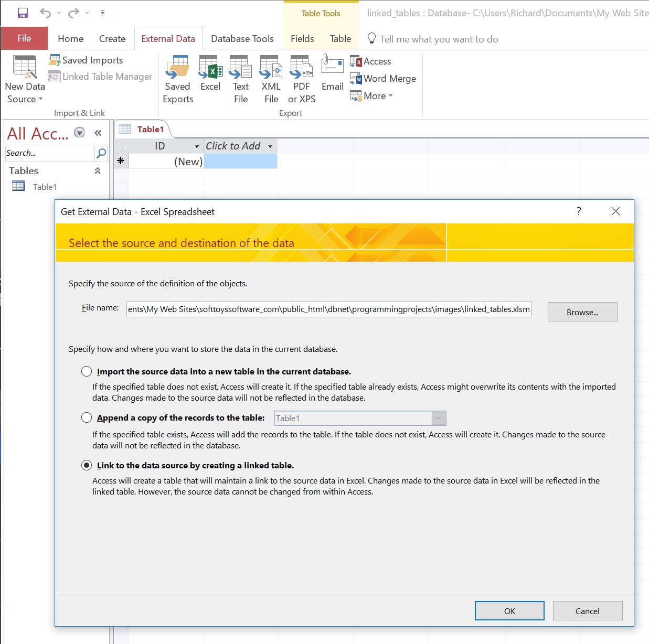Click Cancel in the dialog
649x644 pixels.
[x=588, y=611]
